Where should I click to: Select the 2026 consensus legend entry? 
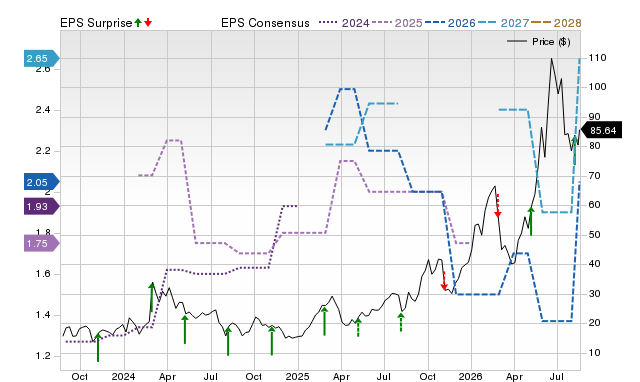[x=450, y=23]
